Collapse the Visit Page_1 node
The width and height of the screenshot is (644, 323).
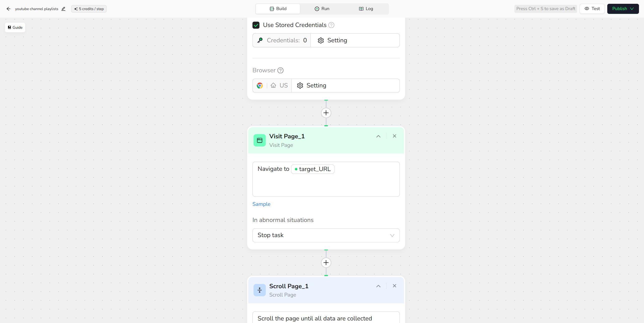pyautogui.click(x=378, y=136)
